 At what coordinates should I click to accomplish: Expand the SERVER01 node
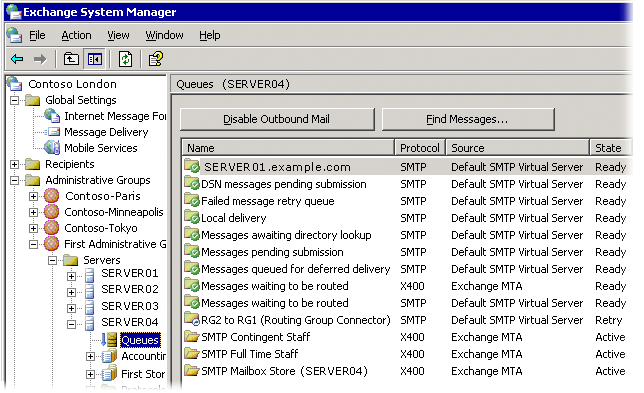(x=71, y=276)
